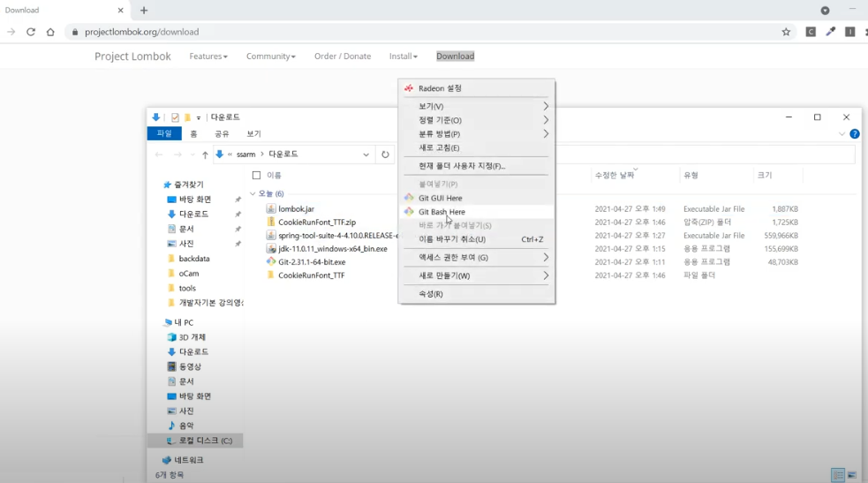
Task: Open the oCam folder in sidebar
Action: (188, 274)
